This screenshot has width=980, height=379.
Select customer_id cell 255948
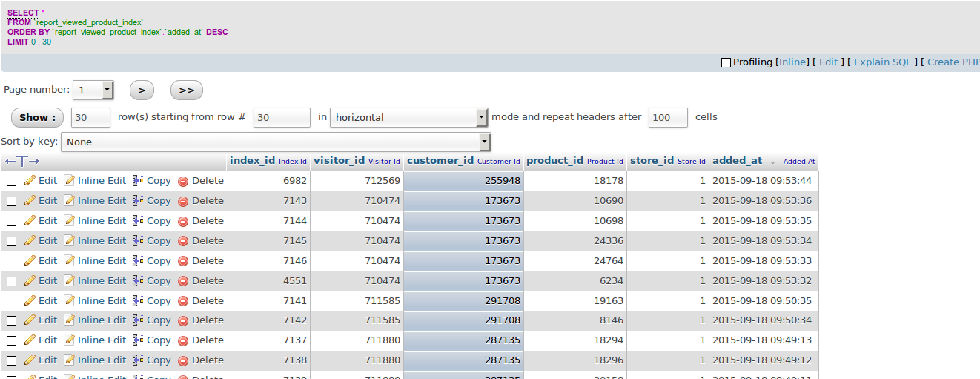pyautogui.click(x=464, y=181)
